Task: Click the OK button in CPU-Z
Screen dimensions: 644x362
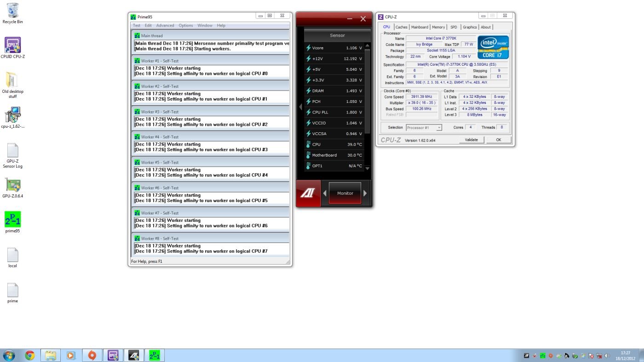Action: point(499,140)
